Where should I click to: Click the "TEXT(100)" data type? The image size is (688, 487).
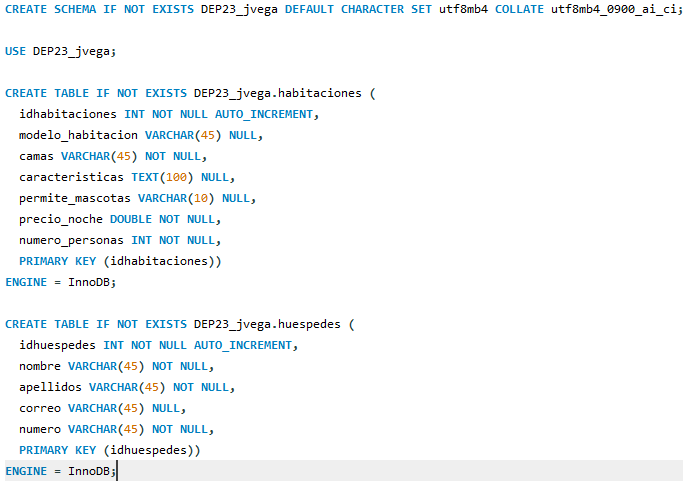(x=162, y=177)
